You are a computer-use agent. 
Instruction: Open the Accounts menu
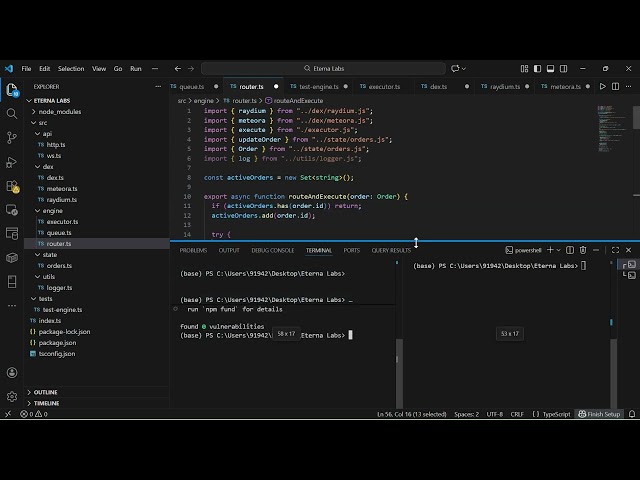[x=11, y=372]
